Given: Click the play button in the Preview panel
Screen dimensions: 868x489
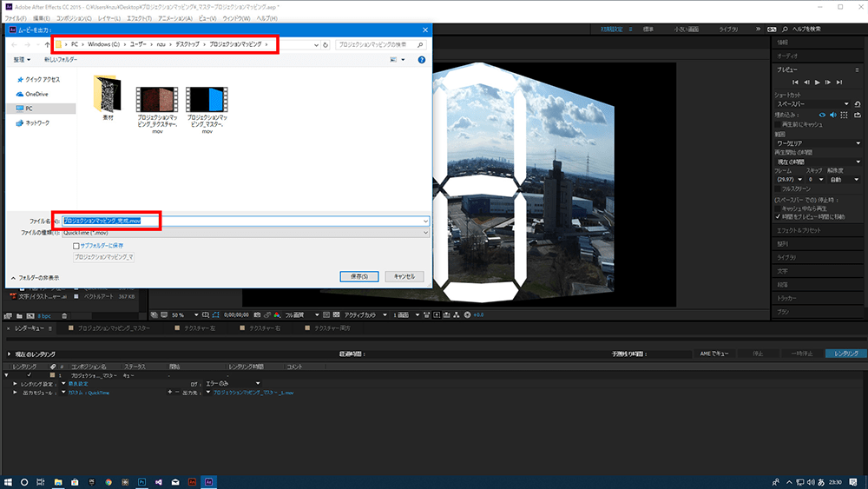Looking at the screenshot, I should pyautogui.click(x=817, y=82).
